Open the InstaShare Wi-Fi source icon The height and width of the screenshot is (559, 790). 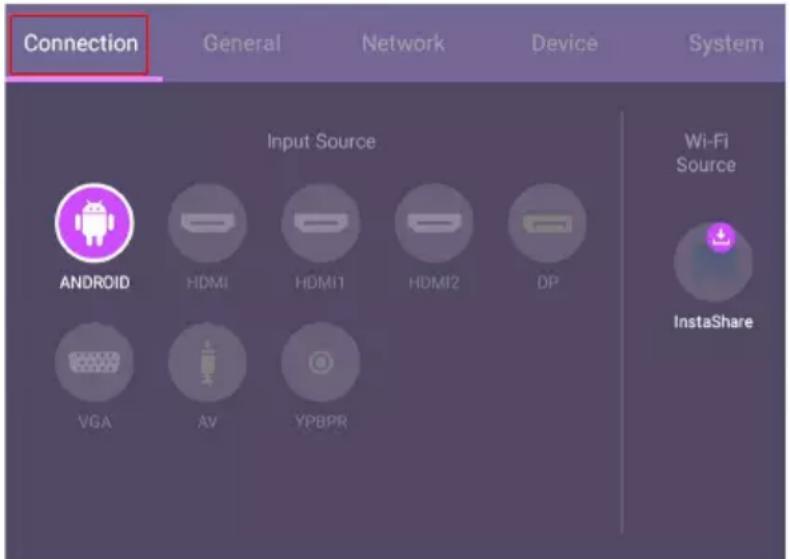(713, 262)
